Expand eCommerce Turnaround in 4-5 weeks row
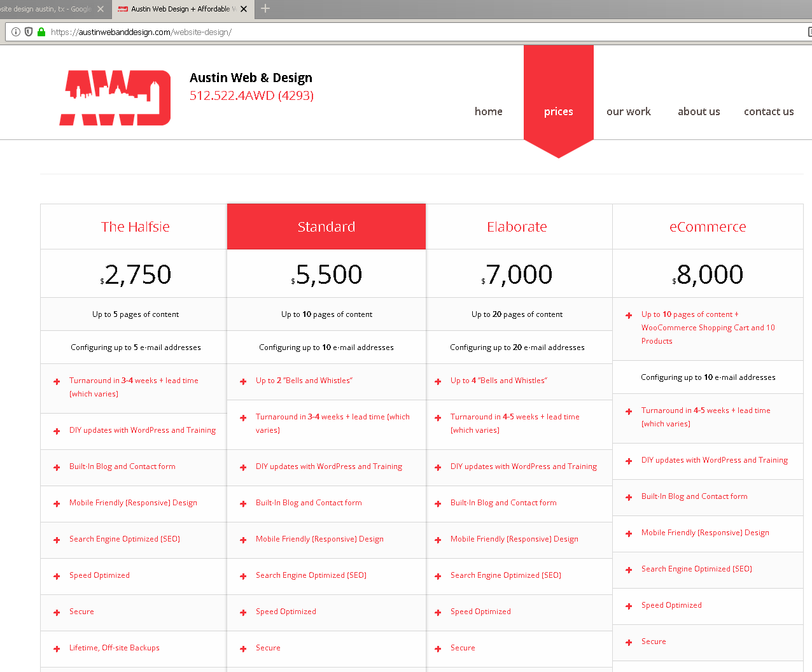Viewport: 812px width, 672px height. point(708,417)
